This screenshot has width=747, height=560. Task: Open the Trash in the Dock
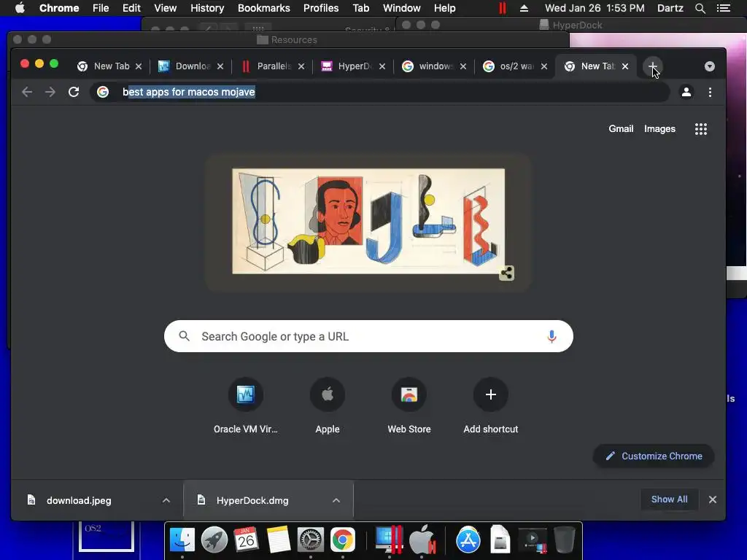click(x=565, y=540)
